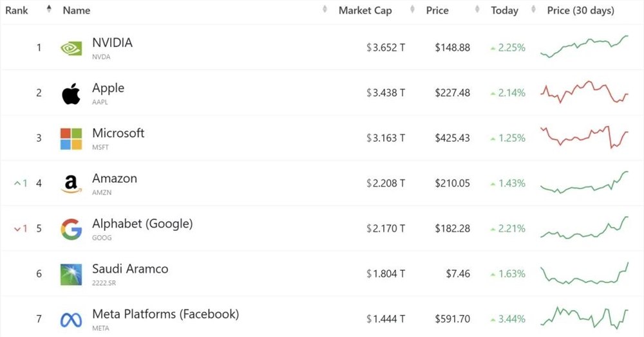Image resolution: width=644 pixels, height=337 pixels.
Task: Click the Meta Platforms logo icon
Action: (71, 319)
